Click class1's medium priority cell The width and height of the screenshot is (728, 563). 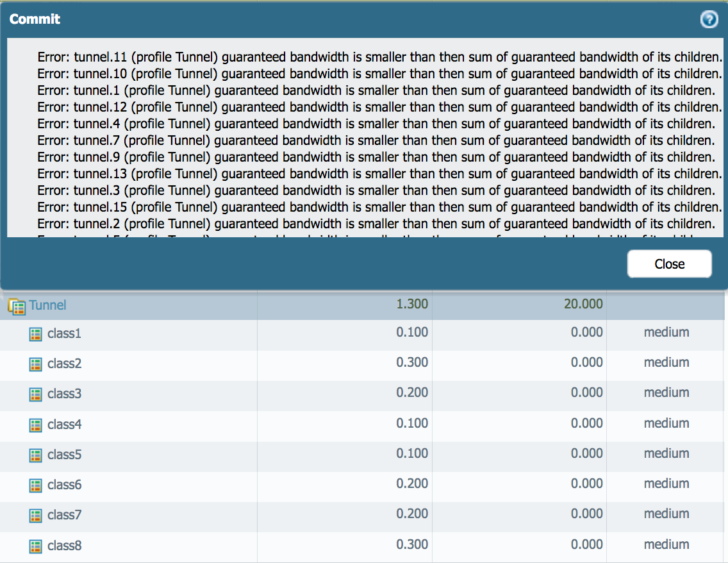coord(666,332)
